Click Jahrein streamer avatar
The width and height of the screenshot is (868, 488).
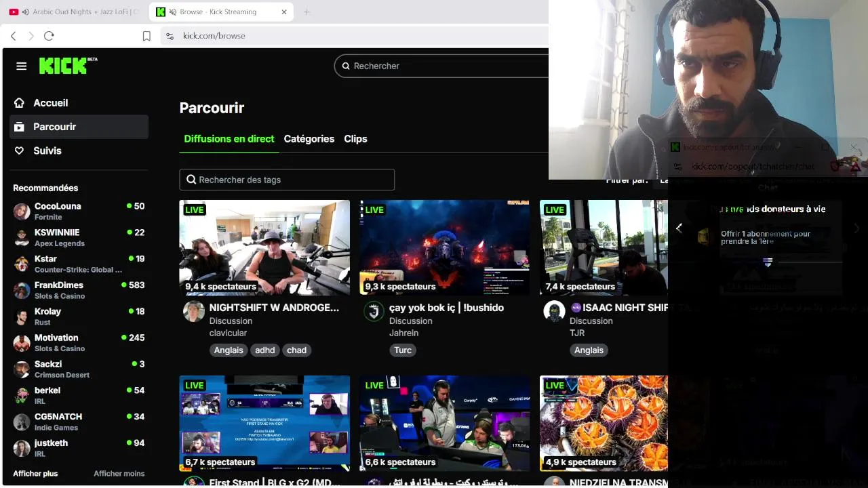pos(374,312)
